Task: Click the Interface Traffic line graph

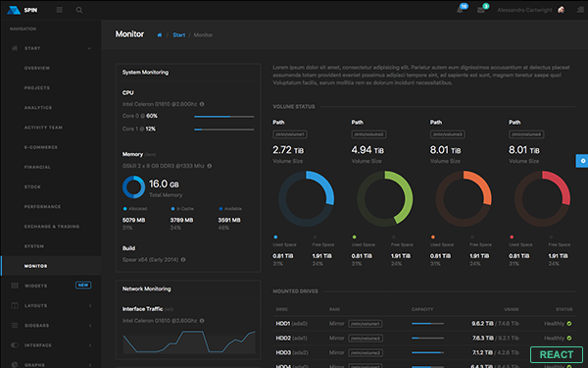Action: coord(189,342)
